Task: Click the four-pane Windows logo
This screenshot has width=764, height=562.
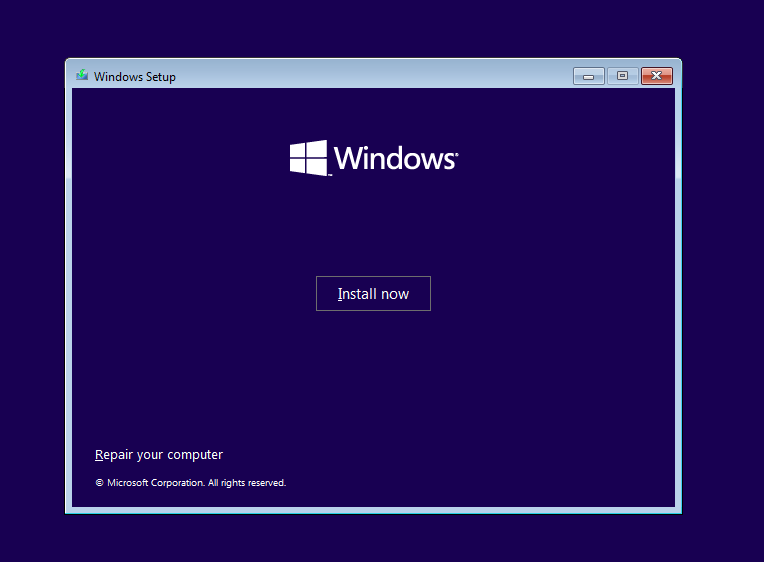Action: (309, 158)
